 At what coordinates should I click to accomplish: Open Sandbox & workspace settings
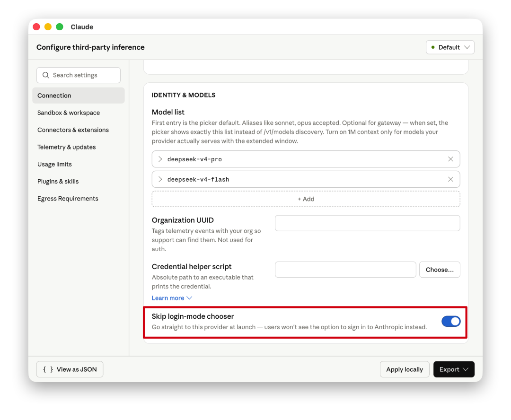pos(69,113)
